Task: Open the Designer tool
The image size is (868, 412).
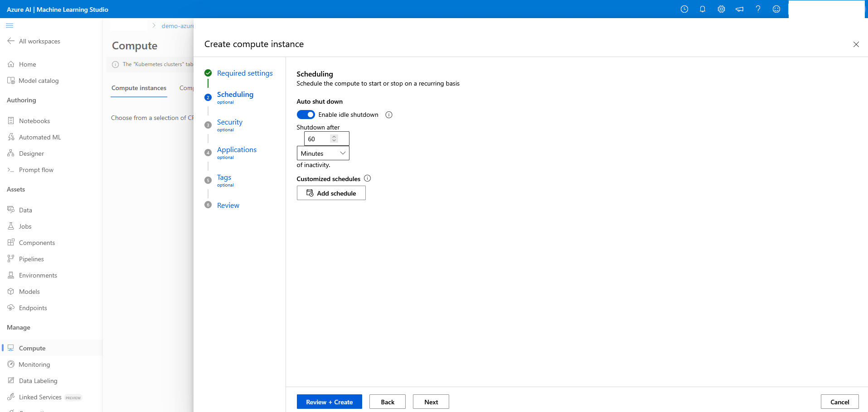Action: tap(31, 153)
